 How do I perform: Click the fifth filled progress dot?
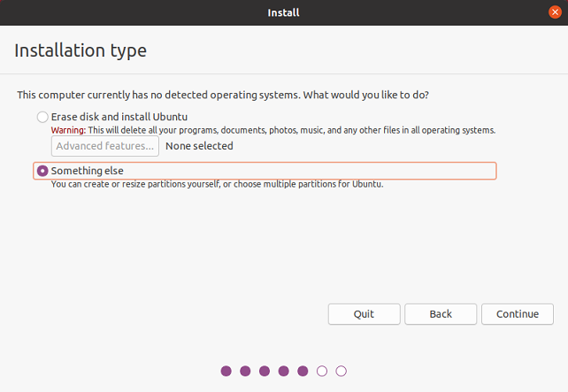tap(303, 371)
